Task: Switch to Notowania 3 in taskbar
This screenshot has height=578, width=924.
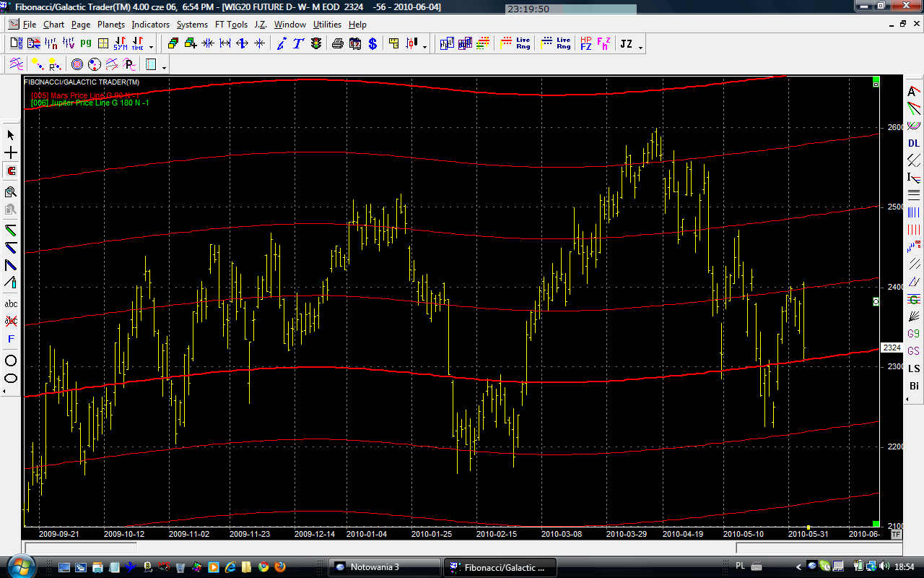Action: [x=384, y=566]
